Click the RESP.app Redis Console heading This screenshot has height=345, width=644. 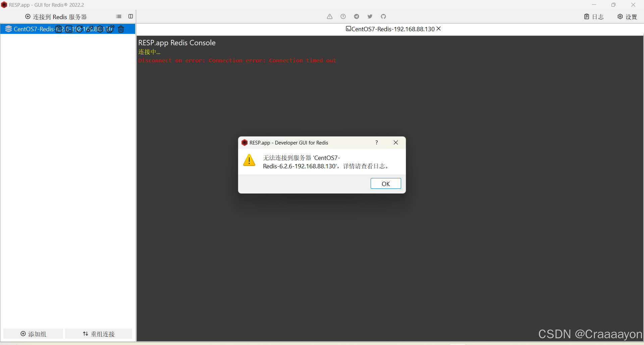coord(177,43)
